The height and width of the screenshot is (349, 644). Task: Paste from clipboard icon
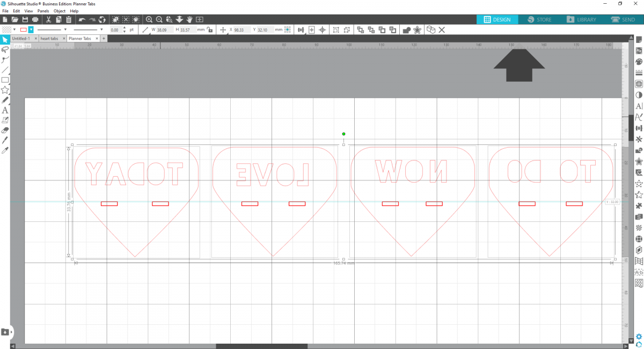click(x=69, y=19)
